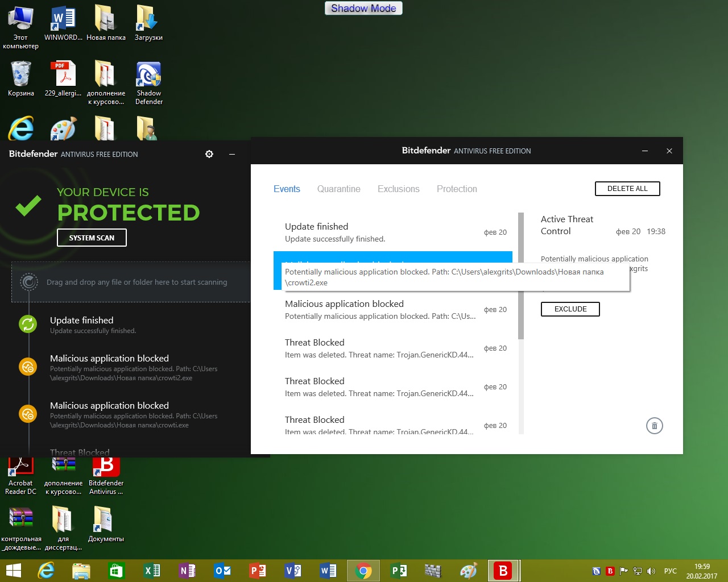728x582 pixels.
Task: Click the Bitdefender tray icon
Action: click(x=610, y=571)
